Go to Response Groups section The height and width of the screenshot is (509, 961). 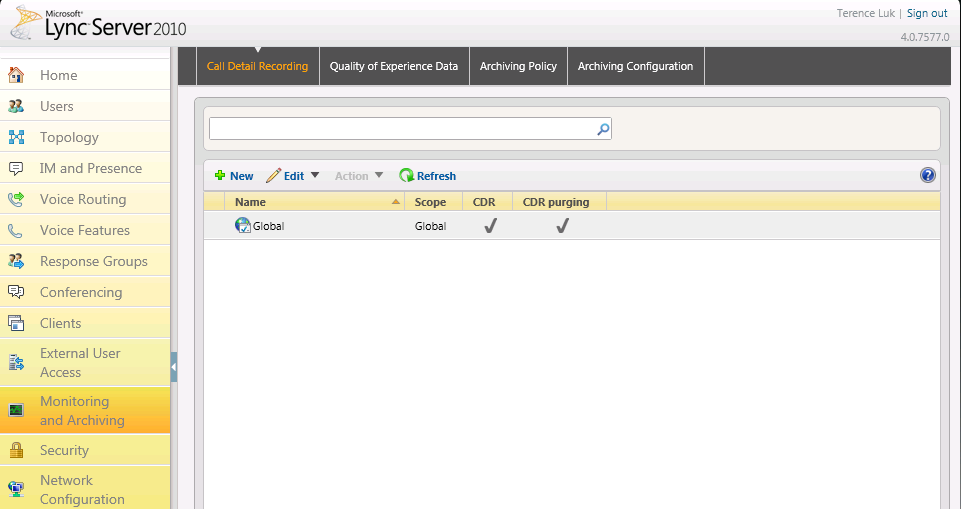85,262
